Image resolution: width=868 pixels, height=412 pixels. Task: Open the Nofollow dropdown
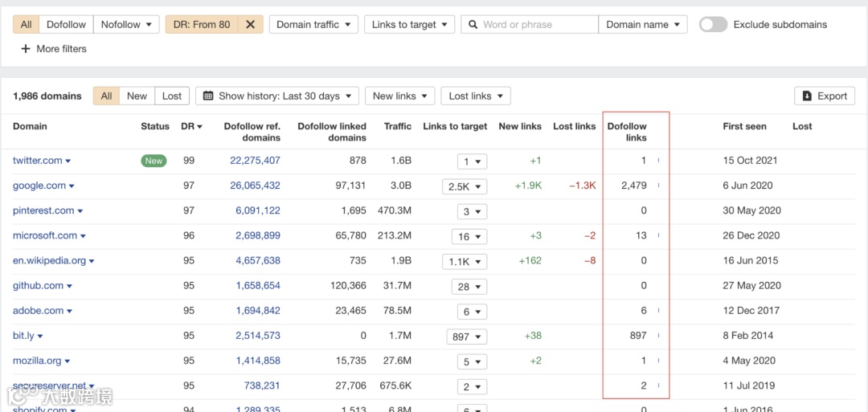[x=126, y=24]
